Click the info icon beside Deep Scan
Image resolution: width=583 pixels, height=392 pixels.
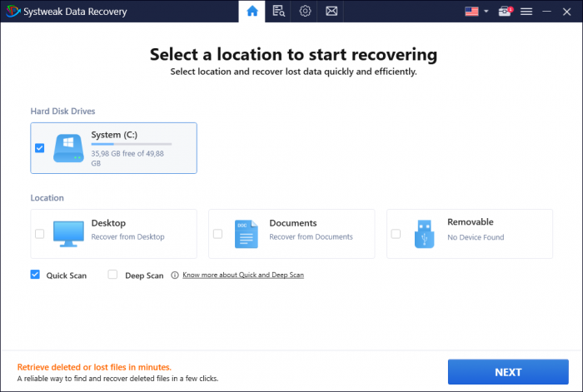(x=175, y=275)
